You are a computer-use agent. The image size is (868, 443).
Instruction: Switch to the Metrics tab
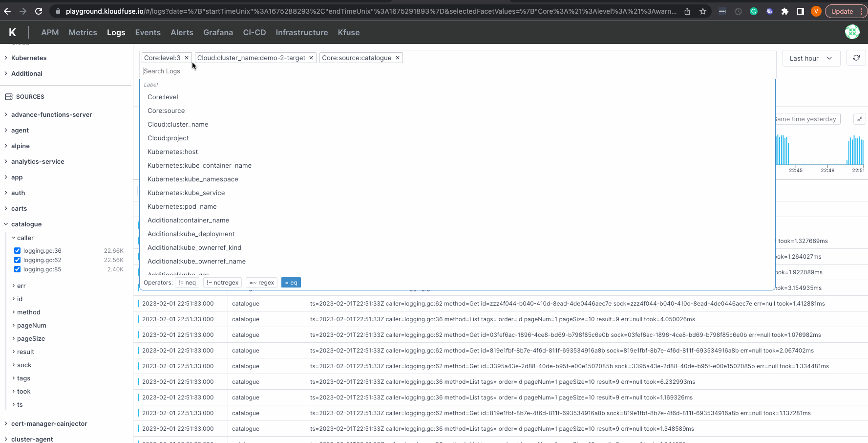tap(83, 32)
